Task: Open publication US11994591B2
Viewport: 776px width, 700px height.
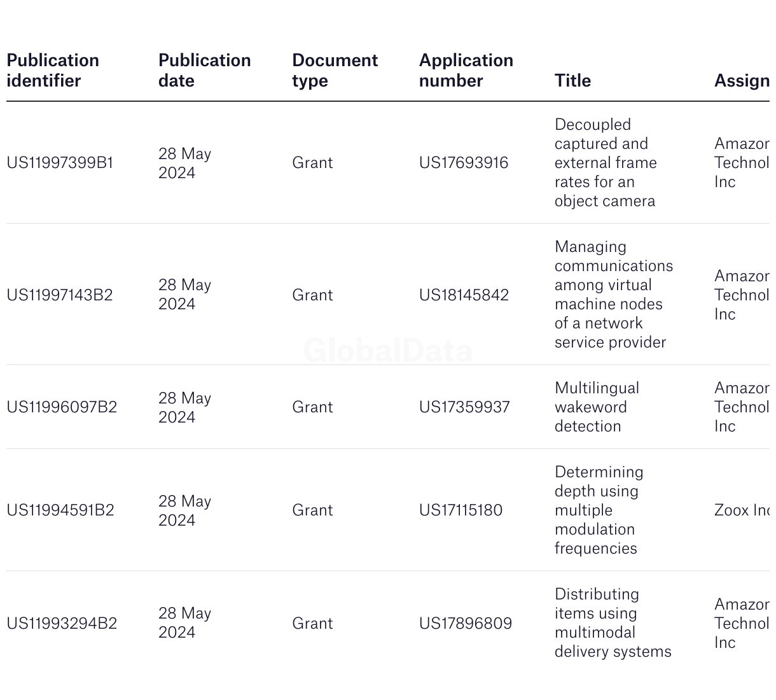Action: (60, 510)
